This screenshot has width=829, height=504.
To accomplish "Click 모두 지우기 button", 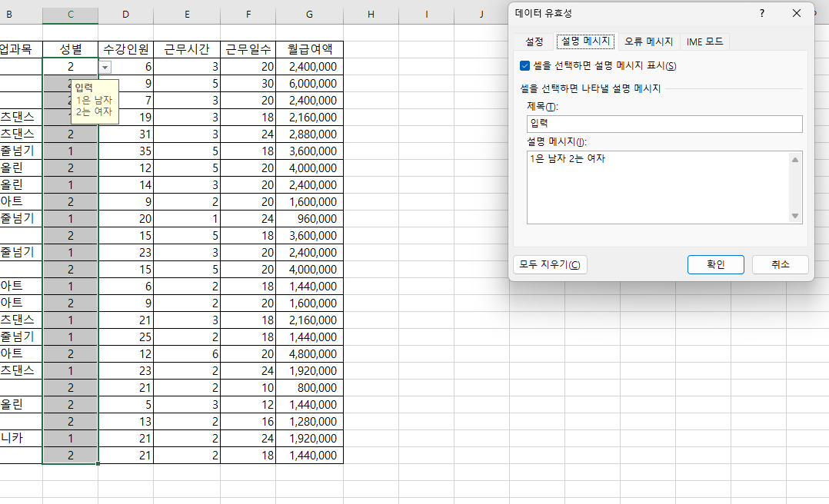I will point(550,264).
